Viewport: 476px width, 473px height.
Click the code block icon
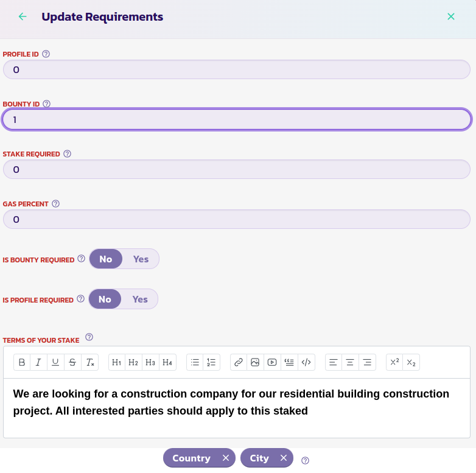[306, 362]
